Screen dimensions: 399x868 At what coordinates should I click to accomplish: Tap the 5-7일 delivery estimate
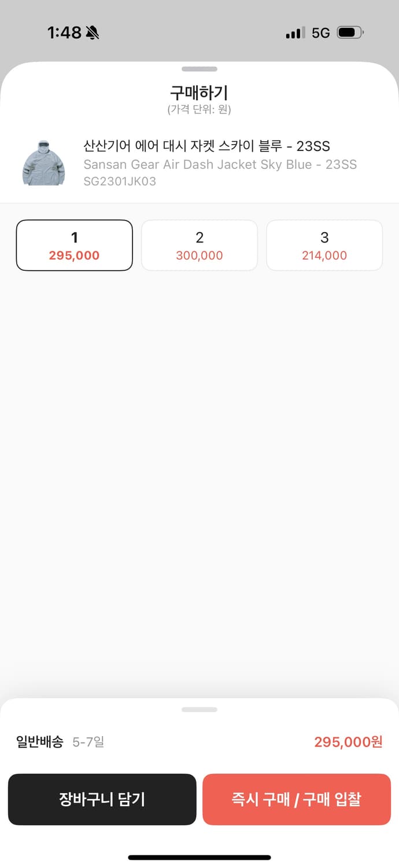click(88, 742)
